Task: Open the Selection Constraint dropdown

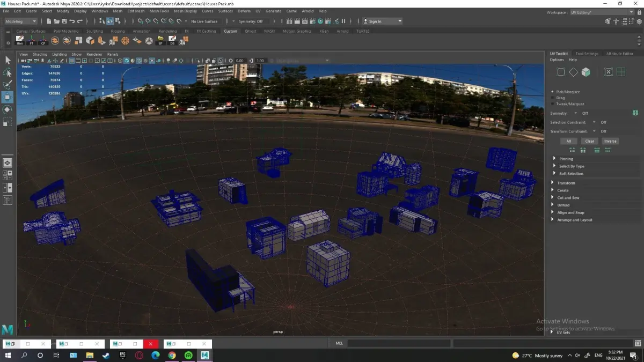Action: [x=594, y=122]
